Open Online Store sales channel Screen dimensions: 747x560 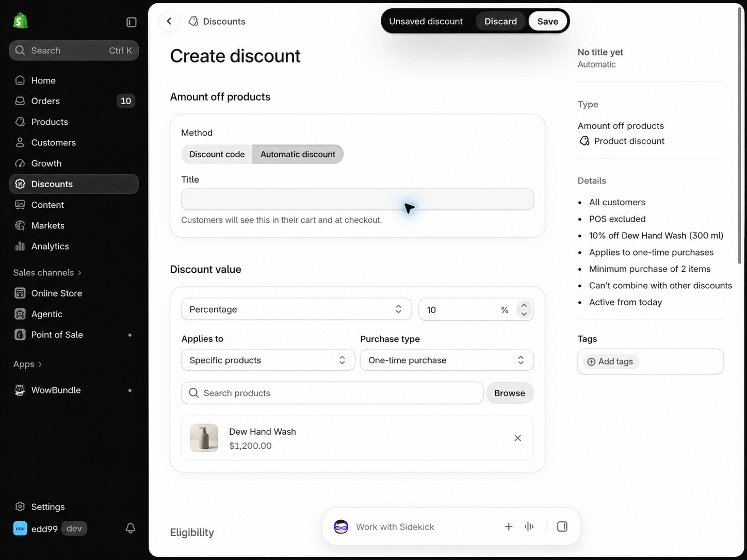point(74,293)
